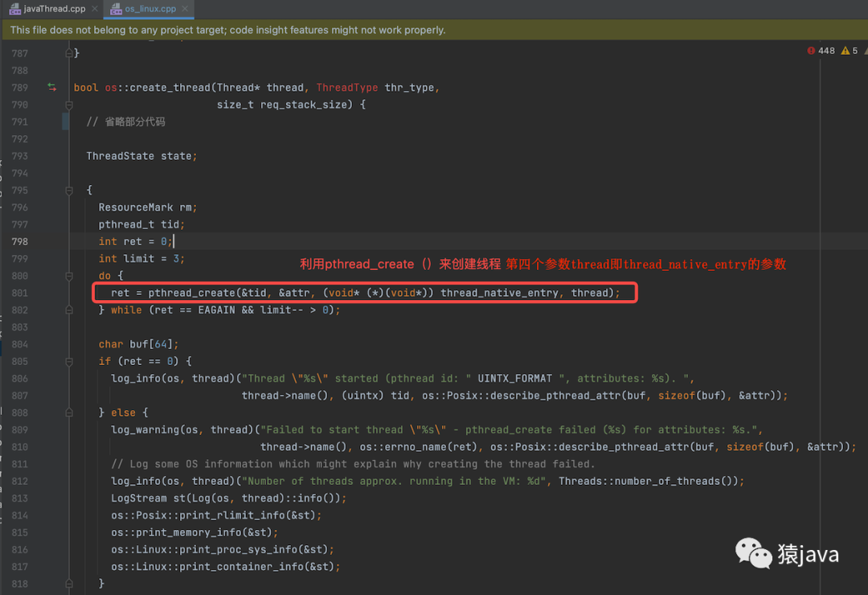The height and width of the screenshot is (595, 868).
Task: Collapse the do-loop fold at line 800
Action: 69,276
